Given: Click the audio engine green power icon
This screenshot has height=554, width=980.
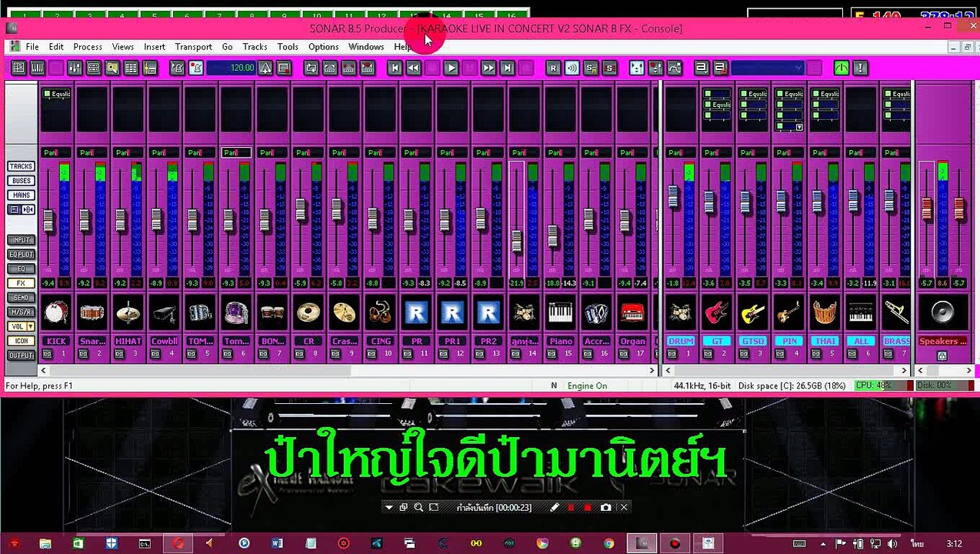Looking at the screenshot, I should [842, 68].
